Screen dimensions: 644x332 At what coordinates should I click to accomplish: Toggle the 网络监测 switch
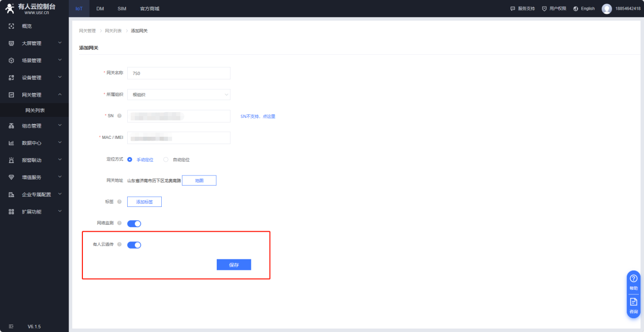[134, 223]
